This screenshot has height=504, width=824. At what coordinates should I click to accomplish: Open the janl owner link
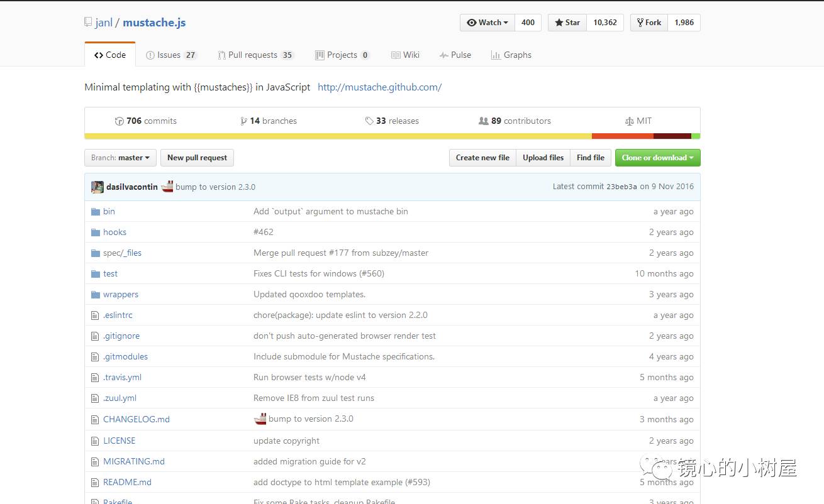click(x=104, y=23)
